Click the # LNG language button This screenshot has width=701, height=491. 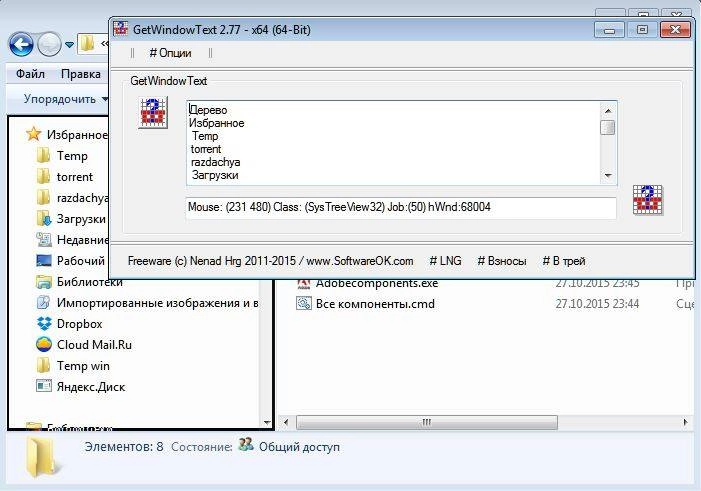click(x=445, y=261)
